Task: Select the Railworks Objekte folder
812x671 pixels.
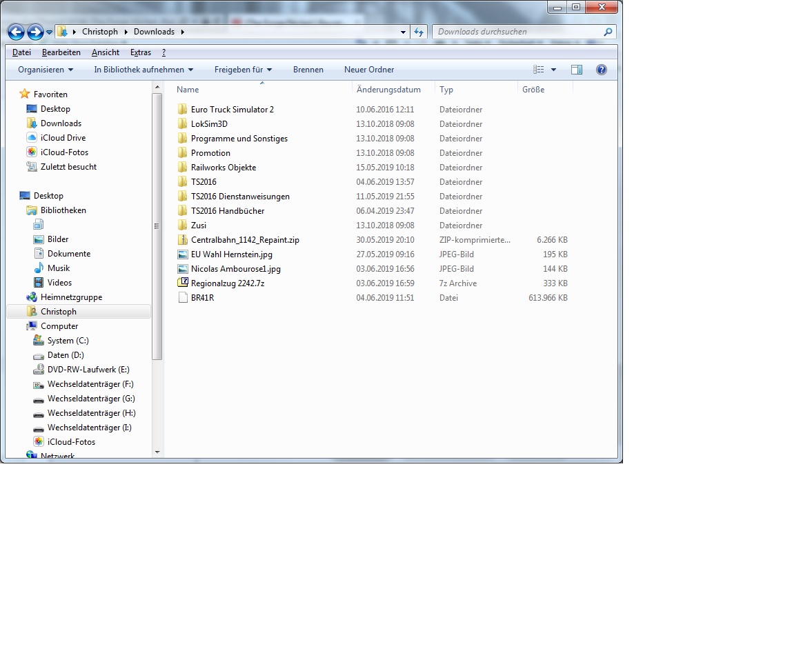Action: 224,167
